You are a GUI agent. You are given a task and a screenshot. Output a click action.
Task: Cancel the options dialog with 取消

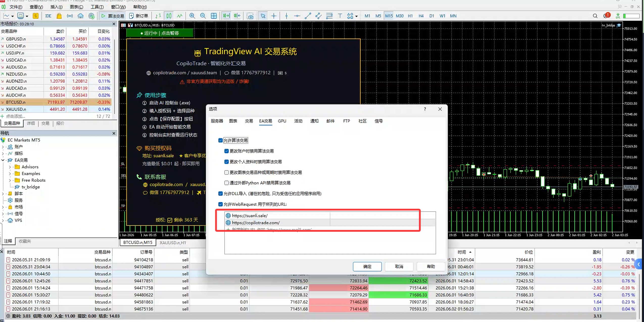pyautogui.click(x=399, y=266)
